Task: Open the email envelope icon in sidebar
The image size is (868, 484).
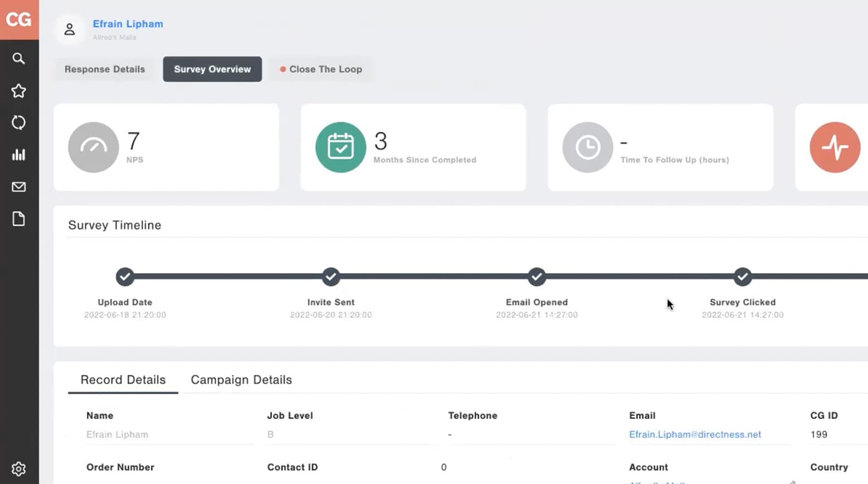Action: pos(19,186)
